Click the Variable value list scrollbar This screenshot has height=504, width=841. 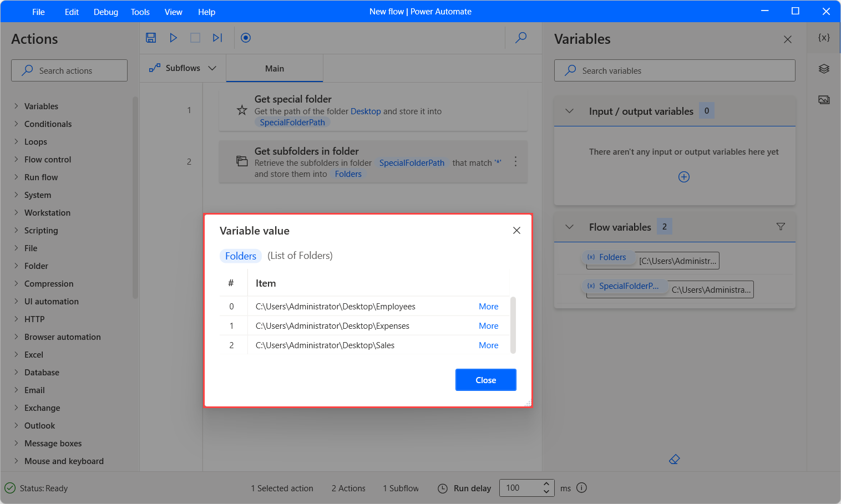[x=513, y=325]
